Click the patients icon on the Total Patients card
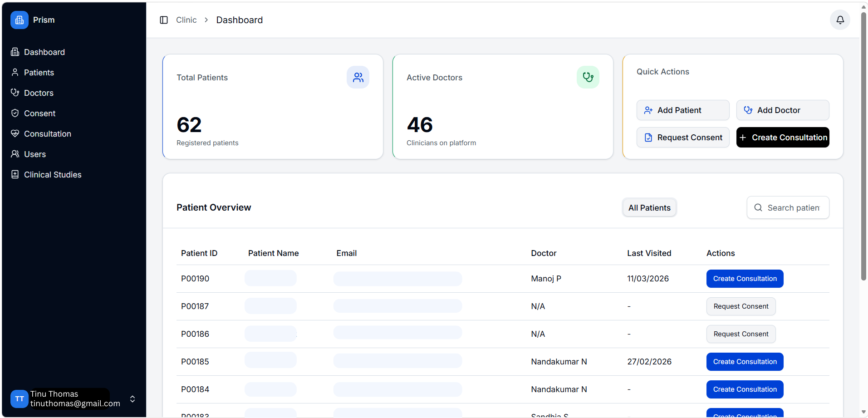 click(x=358, y=77)
